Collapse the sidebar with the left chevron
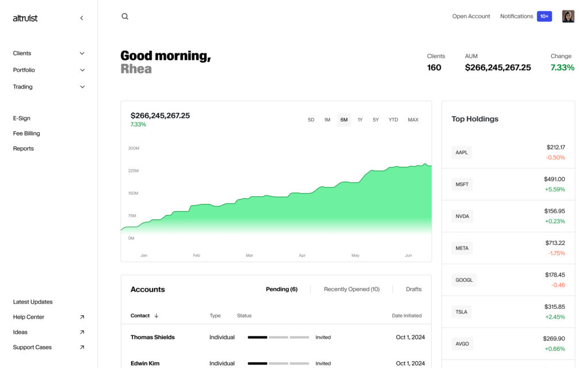 (82, 18)
